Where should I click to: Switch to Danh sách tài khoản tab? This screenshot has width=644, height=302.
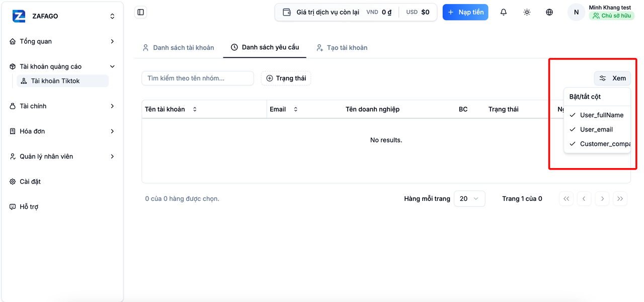coord(178,48)
